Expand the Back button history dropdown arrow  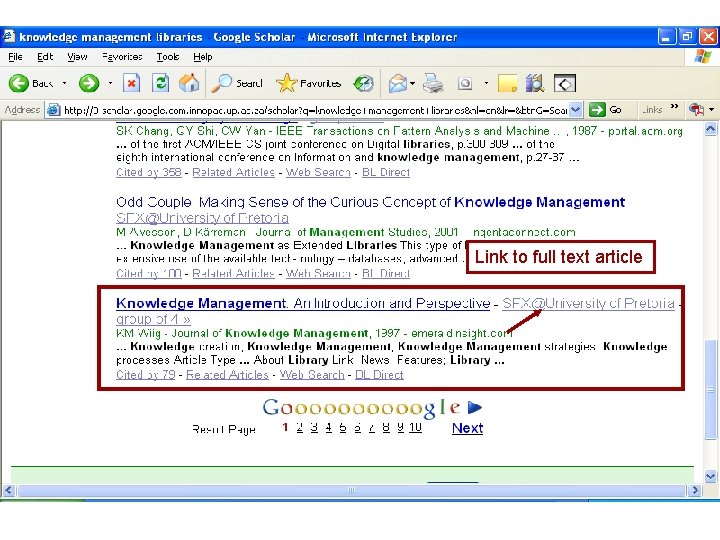coord(64,83)
